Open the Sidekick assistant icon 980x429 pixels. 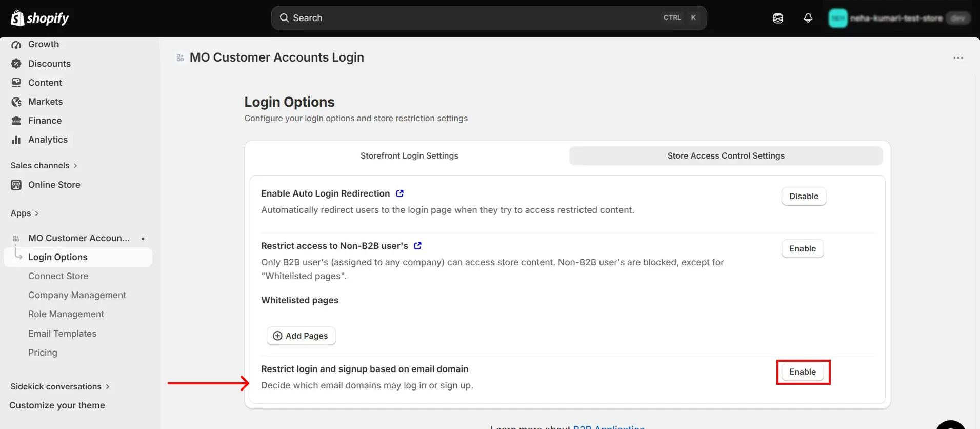[x=778, y=18]
